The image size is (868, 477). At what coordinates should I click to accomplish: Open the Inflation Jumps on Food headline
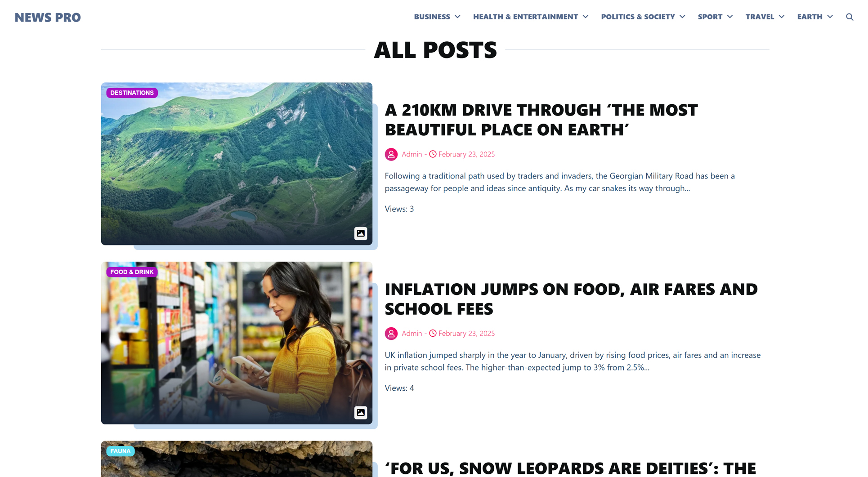(571, 299)
